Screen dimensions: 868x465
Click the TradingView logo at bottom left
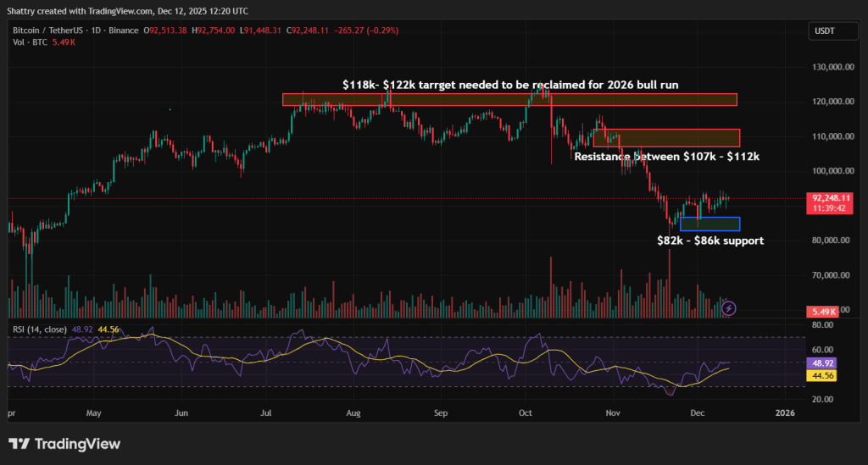click(64, 444)
